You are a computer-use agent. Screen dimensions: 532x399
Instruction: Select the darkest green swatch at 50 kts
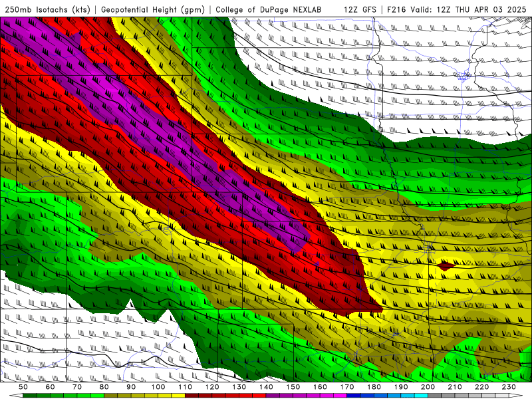(x=30, y=396)
